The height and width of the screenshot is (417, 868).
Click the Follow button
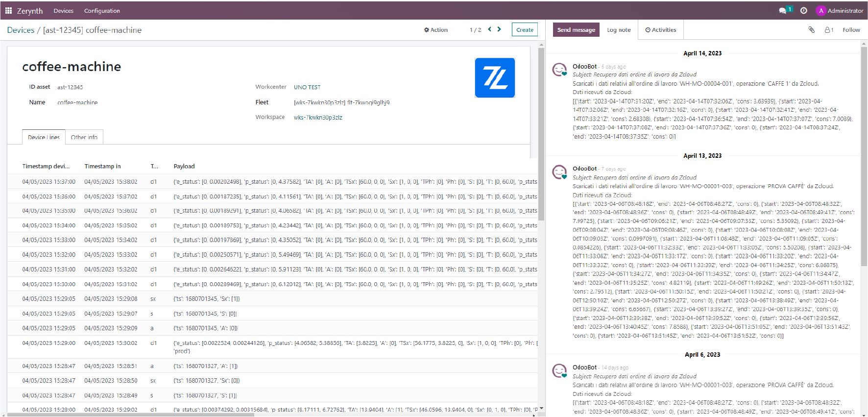tap(851, 30)
